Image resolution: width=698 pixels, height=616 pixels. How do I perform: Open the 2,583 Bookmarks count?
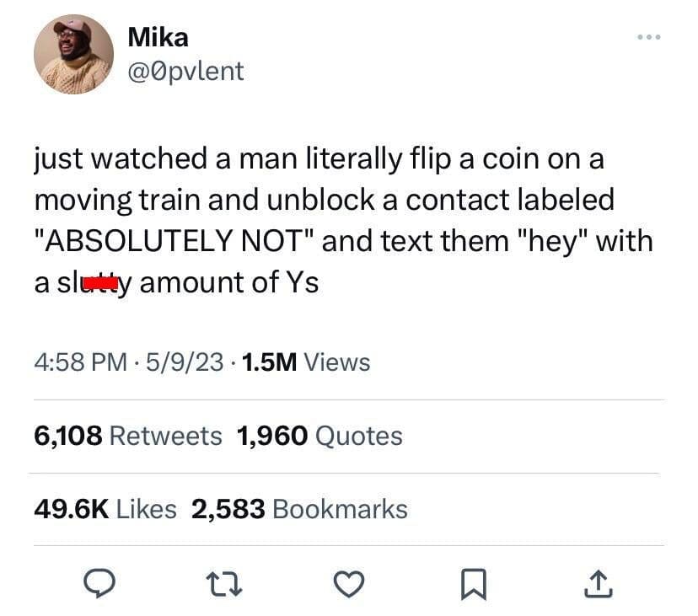coord(299,509)
